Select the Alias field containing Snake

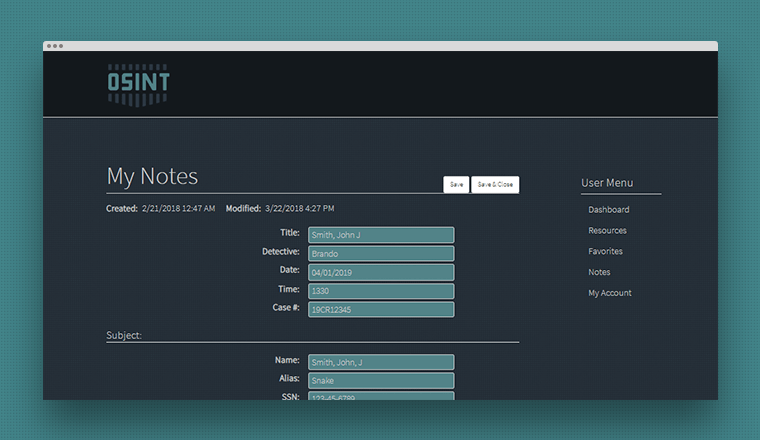tap(380, 381)
